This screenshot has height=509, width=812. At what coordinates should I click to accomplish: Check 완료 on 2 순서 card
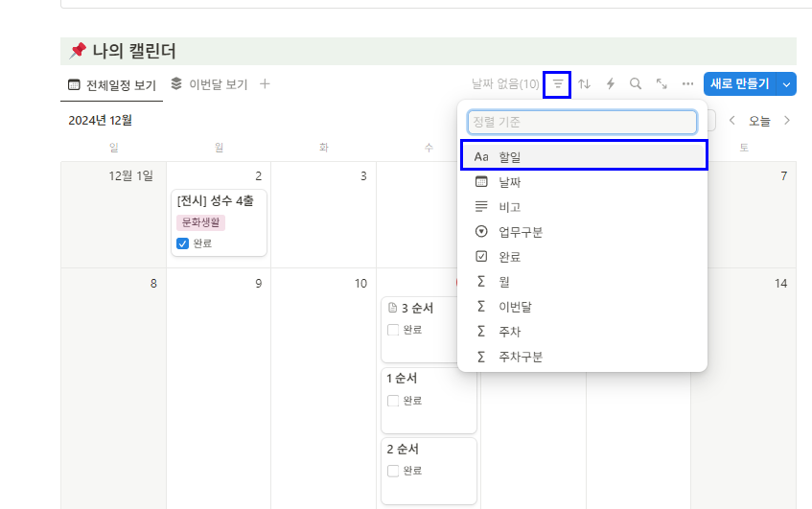(x=393, y=471)
